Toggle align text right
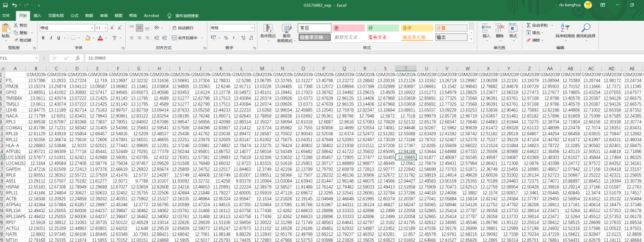This screenshot has width=644, height=242. point(146,38)
